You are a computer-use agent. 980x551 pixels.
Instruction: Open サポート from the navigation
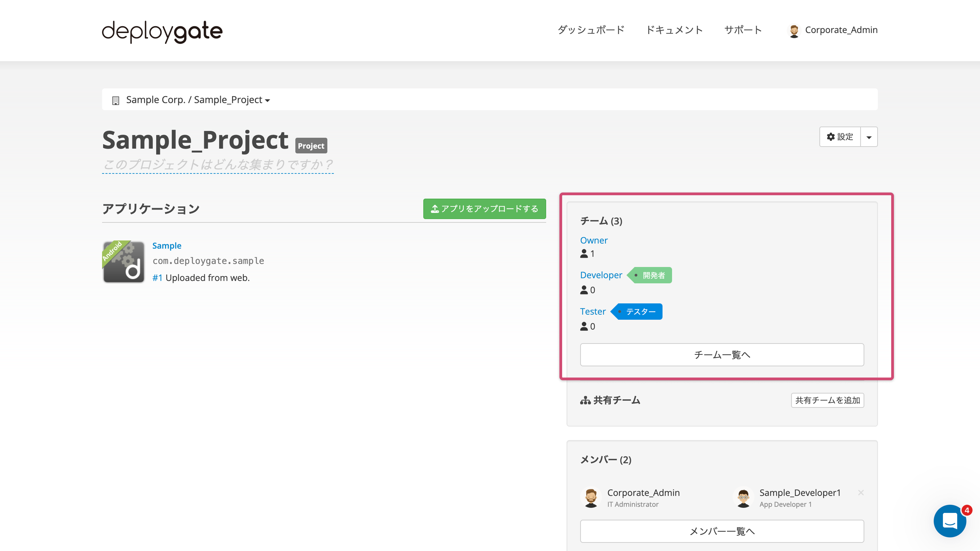point(742,30)
